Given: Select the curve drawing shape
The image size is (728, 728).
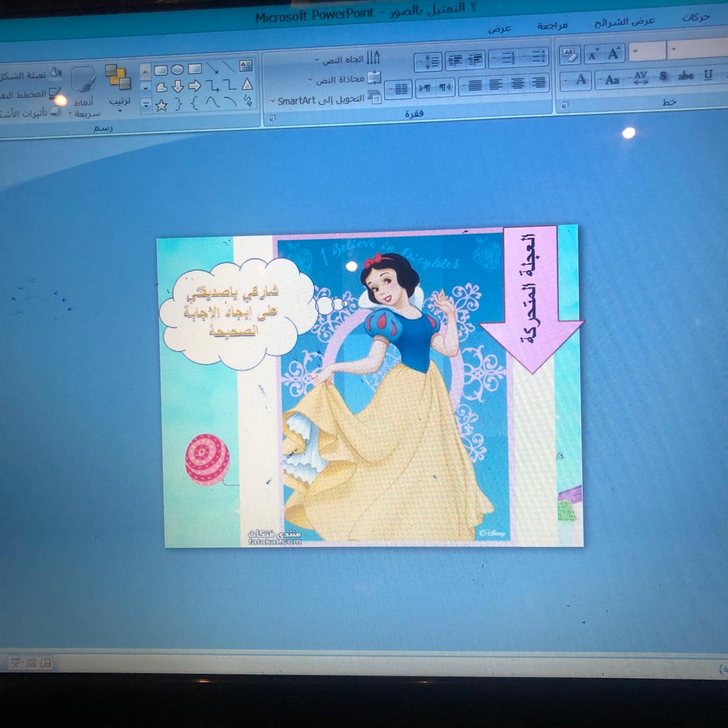Looking at the screenshot, I should [212, 103].
